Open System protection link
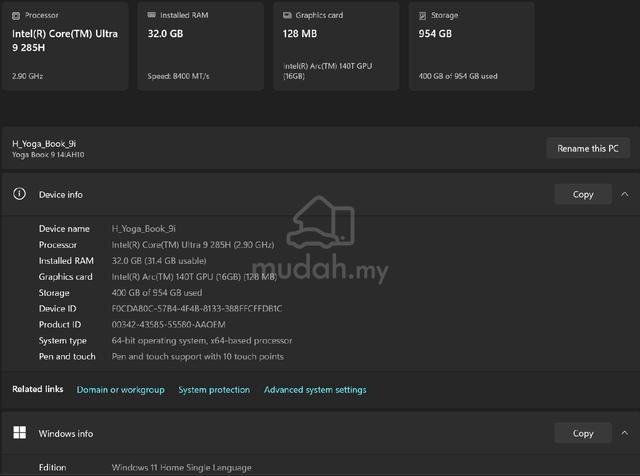The height and width of the screenshot is (476, 640). click(214, 389)
